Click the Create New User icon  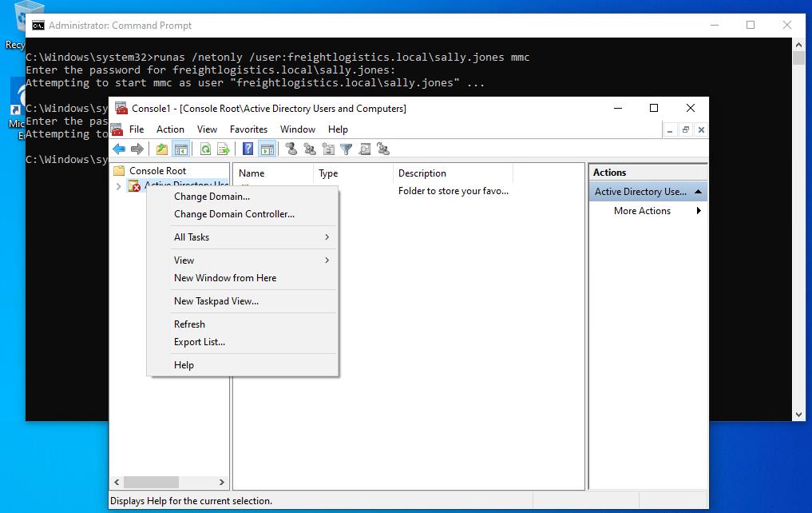click(291, 149)
